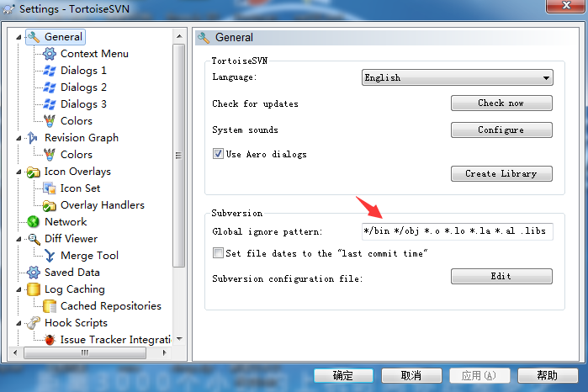Image resolution: width=588 pixels, height=392 pixels.
Task: Open the Network settings page
Action: 66,222
